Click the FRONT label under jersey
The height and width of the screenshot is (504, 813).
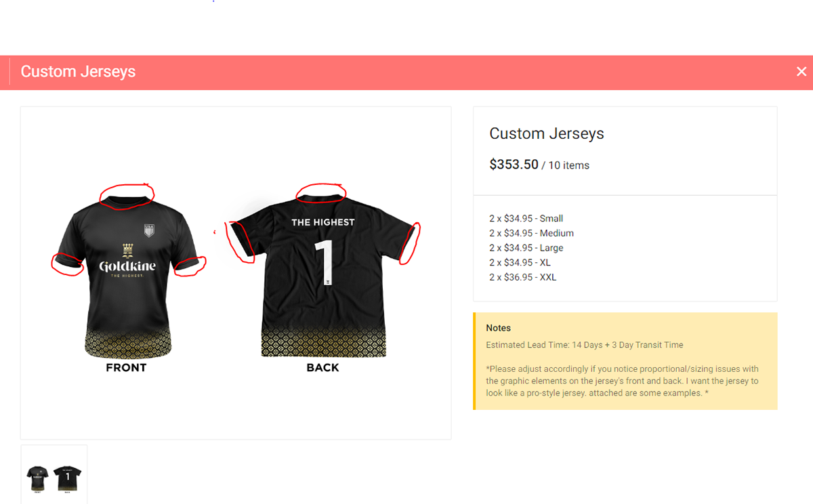126,368
